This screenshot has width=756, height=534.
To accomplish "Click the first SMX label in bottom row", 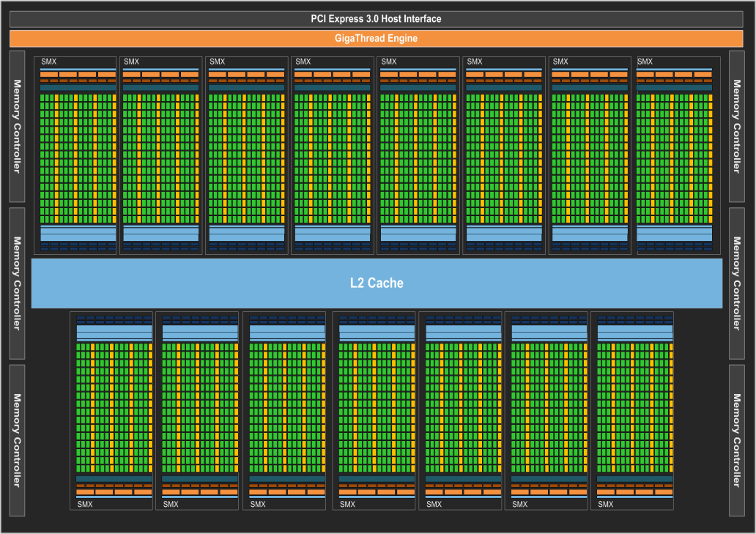I will click(x=85, y=504).
